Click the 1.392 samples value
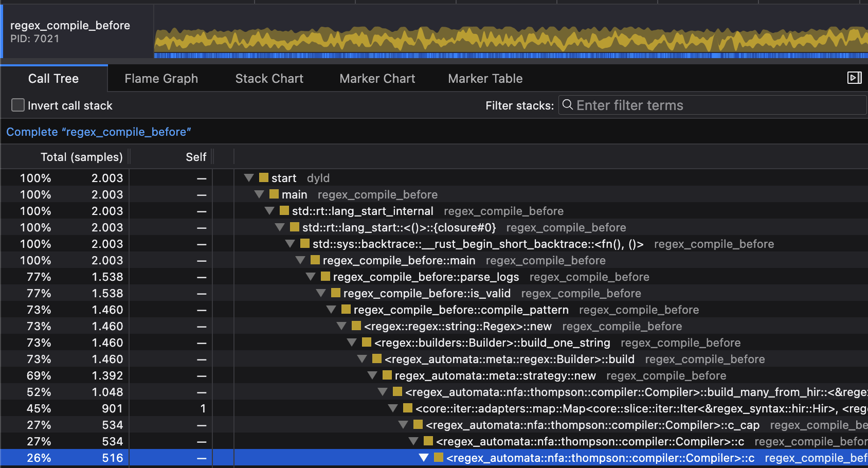Screen dimensions: 868x468 point(107,375)
